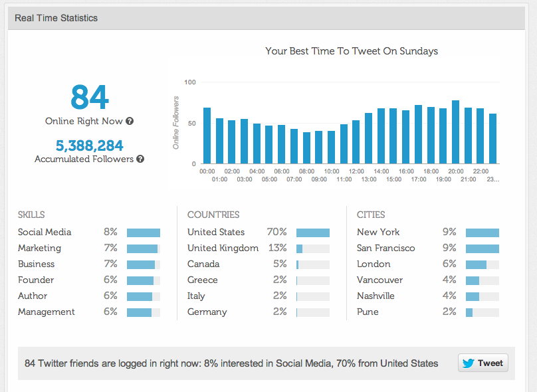Click the Tweet button

483,363
